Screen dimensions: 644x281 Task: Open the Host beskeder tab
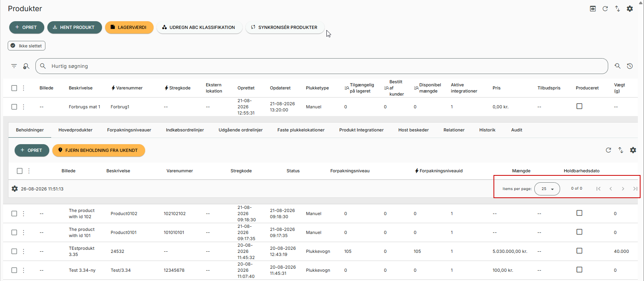(x=413, y=130)
